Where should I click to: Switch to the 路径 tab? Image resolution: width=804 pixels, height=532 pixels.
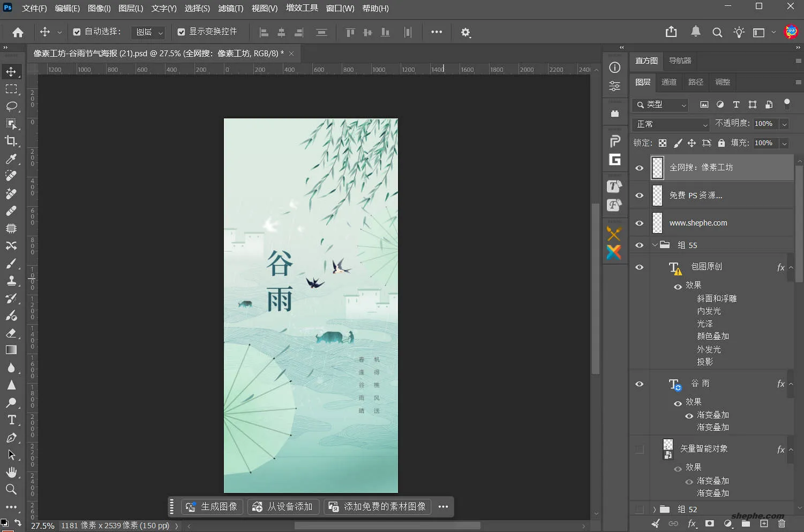pos(696,82)
